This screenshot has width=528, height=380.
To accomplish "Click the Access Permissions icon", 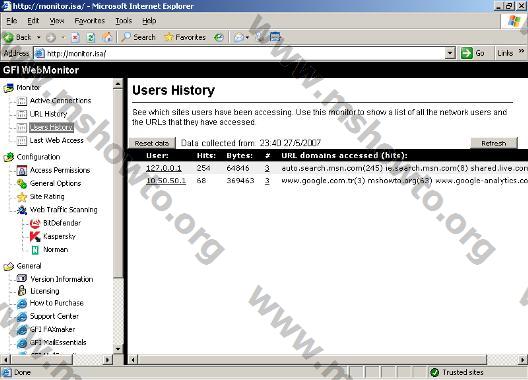I will (x=22, y=170).
